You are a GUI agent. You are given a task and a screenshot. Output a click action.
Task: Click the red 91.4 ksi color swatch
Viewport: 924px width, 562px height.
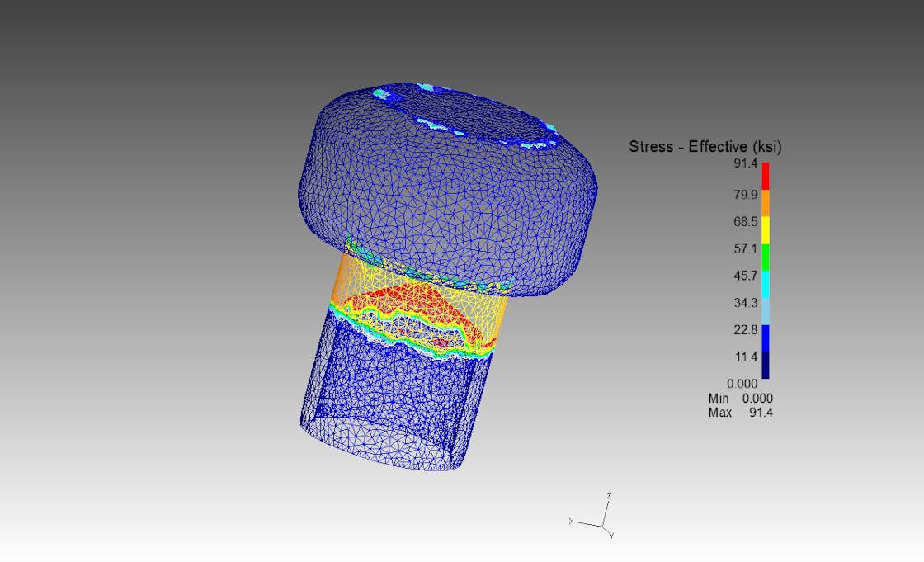[764, 174]
